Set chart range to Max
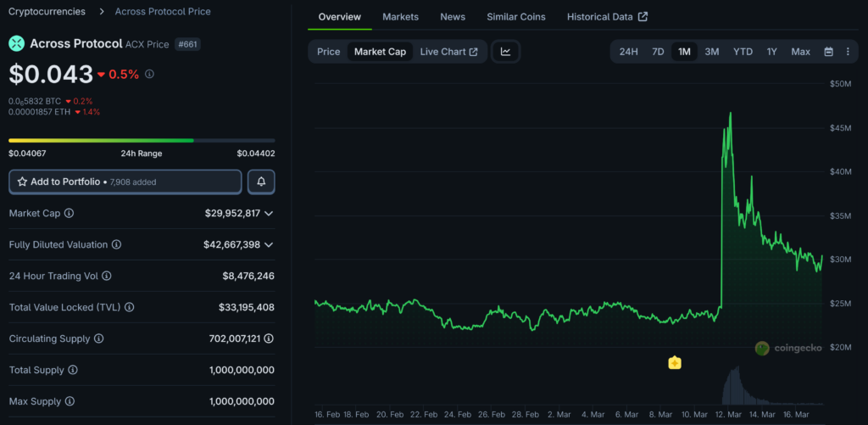868x425 pixels. (x=800, y=52)
